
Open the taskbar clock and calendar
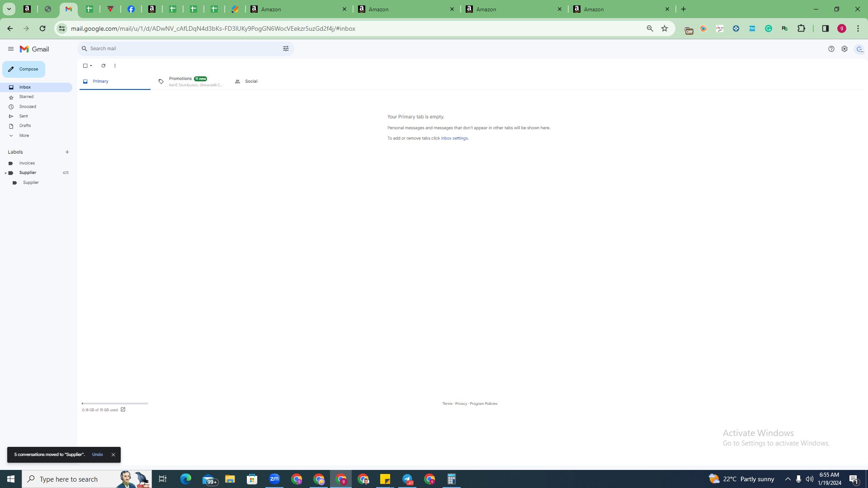(830, 479)
